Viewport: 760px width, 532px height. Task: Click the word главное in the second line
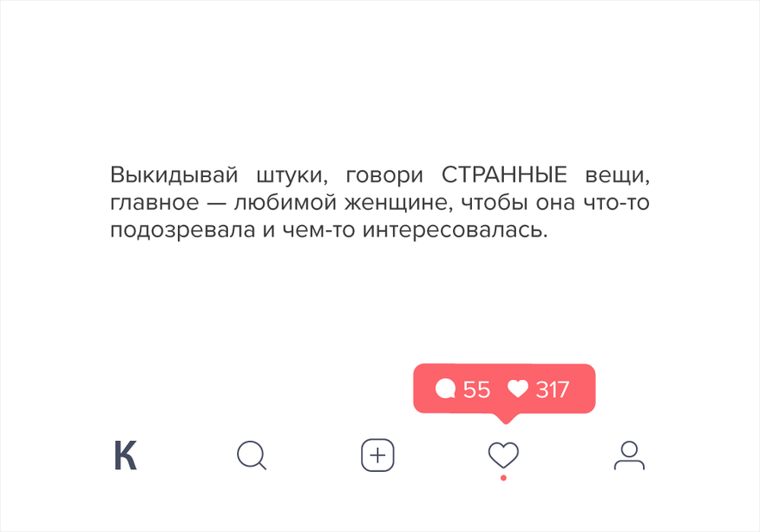pyautogui.click(x=155, y=203)
